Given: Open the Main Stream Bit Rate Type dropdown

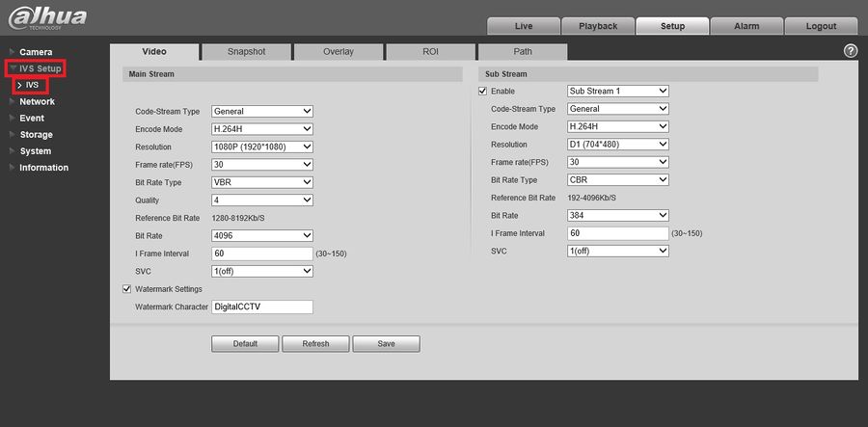Looking at the screenshot, I should pyautogui.click(x=262, y=182).
